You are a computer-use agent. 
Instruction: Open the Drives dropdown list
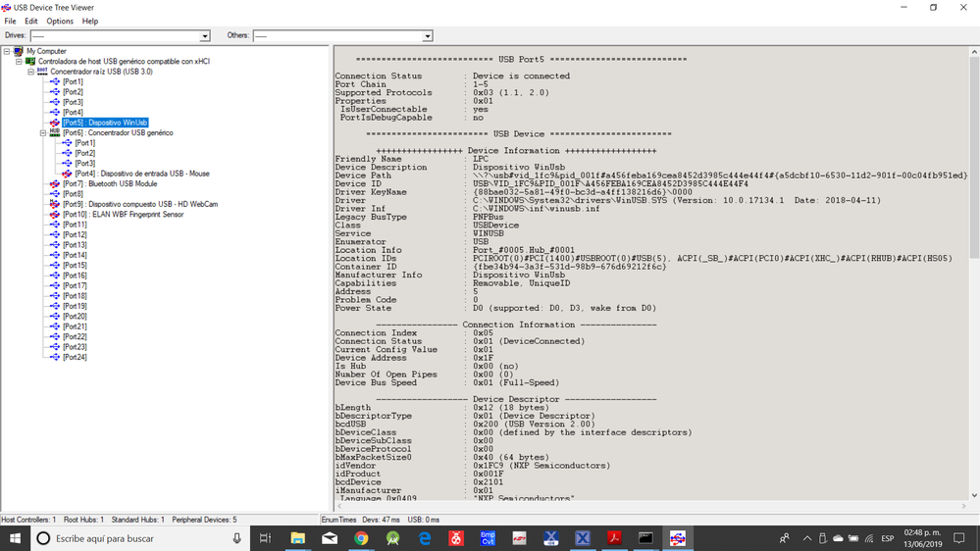pyautogui.click(x=204, y=36)
